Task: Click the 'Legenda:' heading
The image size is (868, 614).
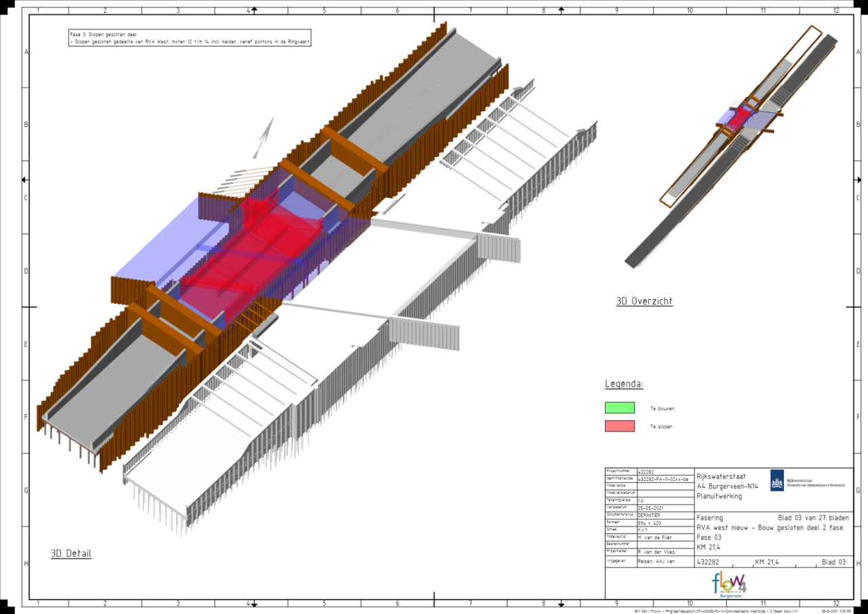Action: (624, 384)
